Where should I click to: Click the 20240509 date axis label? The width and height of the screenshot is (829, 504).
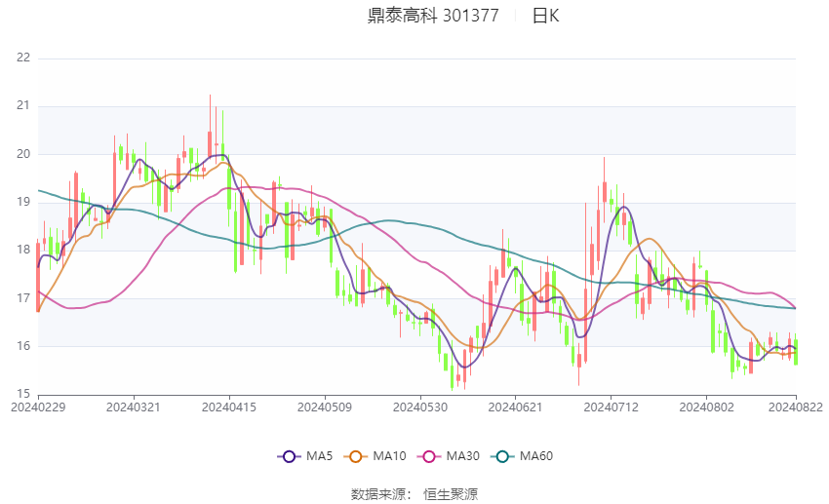tap(325, 407)
